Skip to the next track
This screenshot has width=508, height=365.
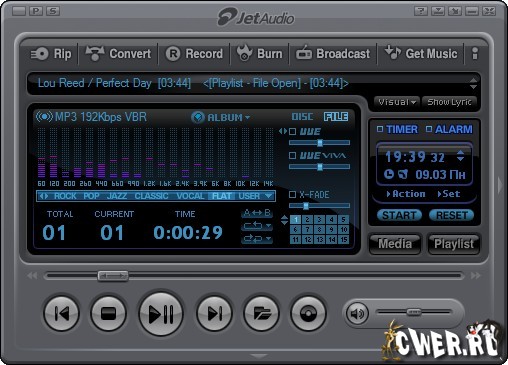click(214, 314)
